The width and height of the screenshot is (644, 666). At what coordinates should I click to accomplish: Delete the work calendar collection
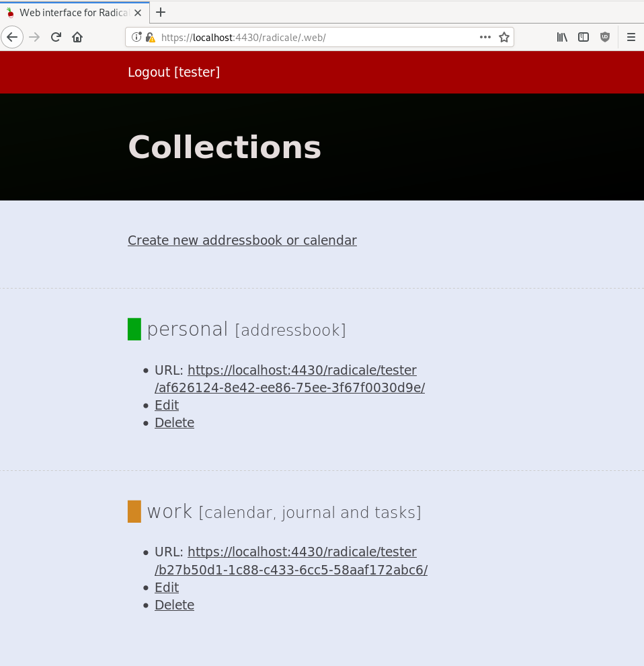click(174, 605)
